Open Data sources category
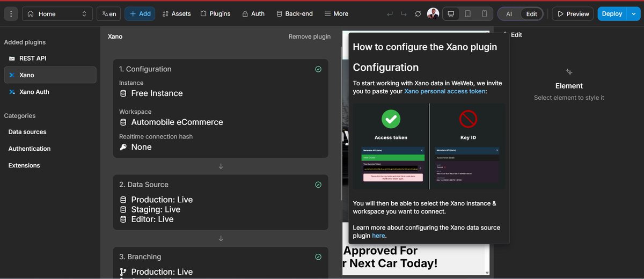Image resolution: width=644 pixels, height=279 pixels. [x=27, y=132]
